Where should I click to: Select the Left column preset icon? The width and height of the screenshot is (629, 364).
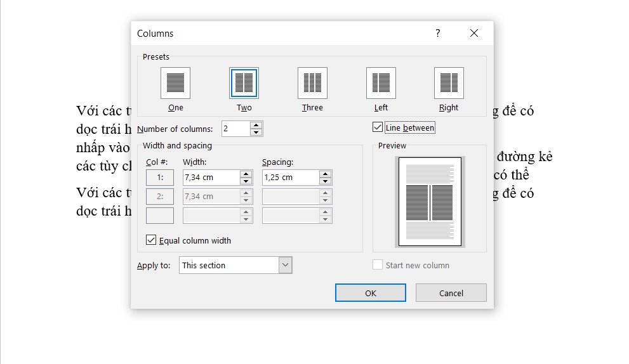point(381,83)
